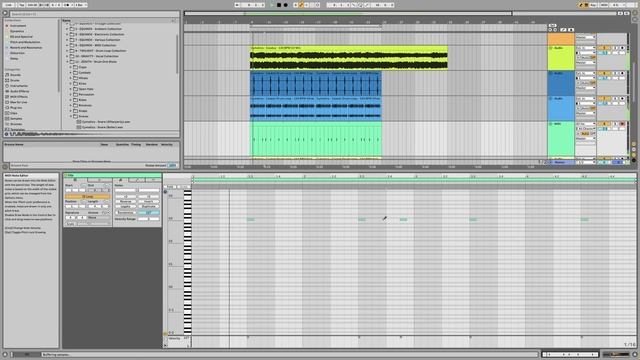
Task: Toggle the Fold button in the MIDI editor
Action: [171, 187]
